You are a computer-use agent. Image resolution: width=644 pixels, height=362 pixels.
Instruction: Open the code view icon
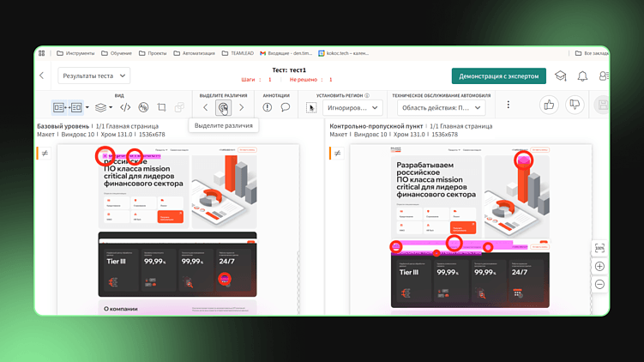[x=125, y=107]
